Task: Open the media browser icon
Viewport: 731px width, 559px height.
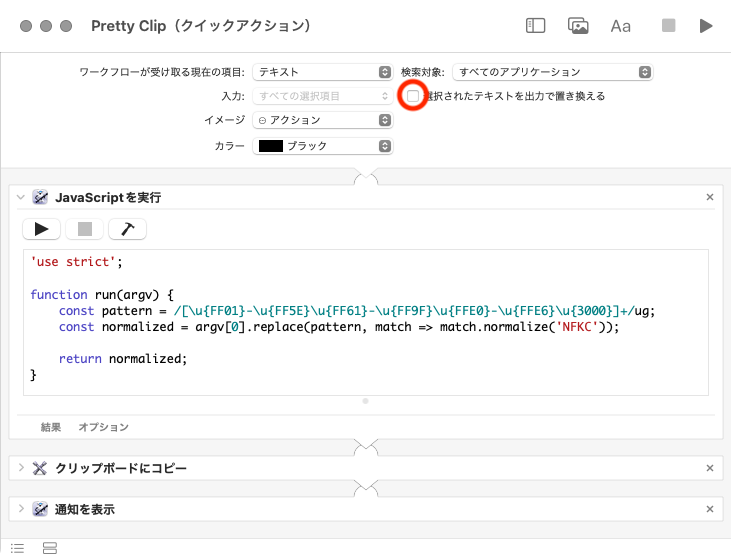Action: 578,26
